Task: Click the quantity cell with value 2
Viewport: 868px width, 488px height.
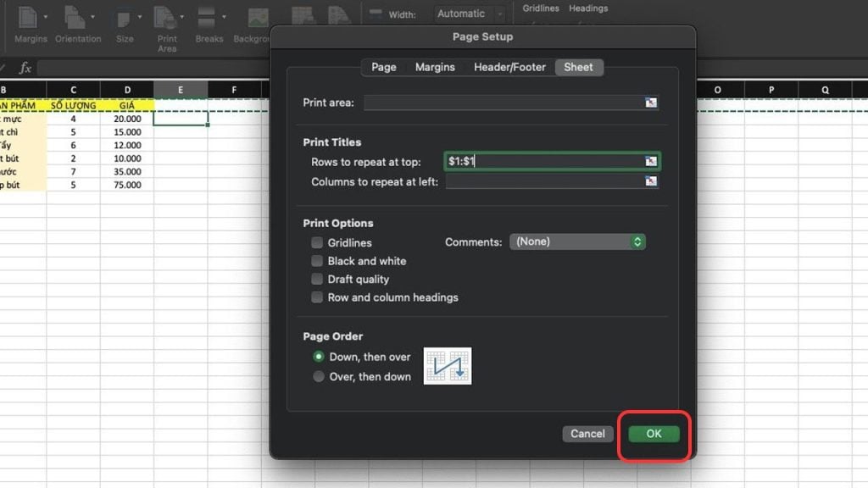Action: (x=73, y=158)
